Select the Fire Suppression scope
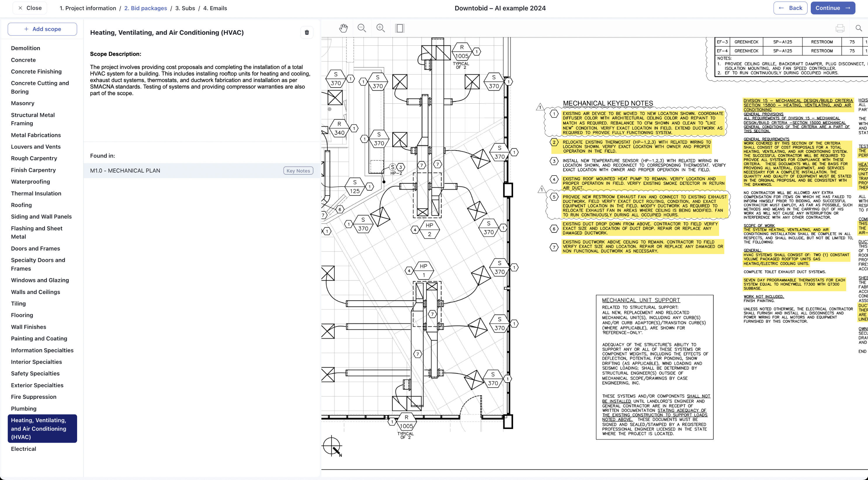Image resolution: width=868 pixels, height=480 pixels. (33, 397)
